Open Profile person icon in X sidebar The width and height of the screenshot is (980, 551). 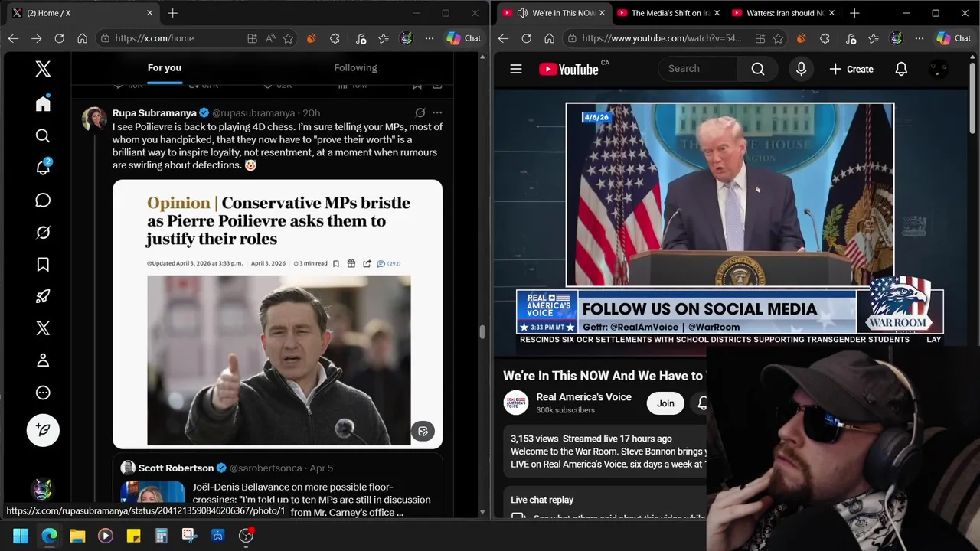point(43,360)
